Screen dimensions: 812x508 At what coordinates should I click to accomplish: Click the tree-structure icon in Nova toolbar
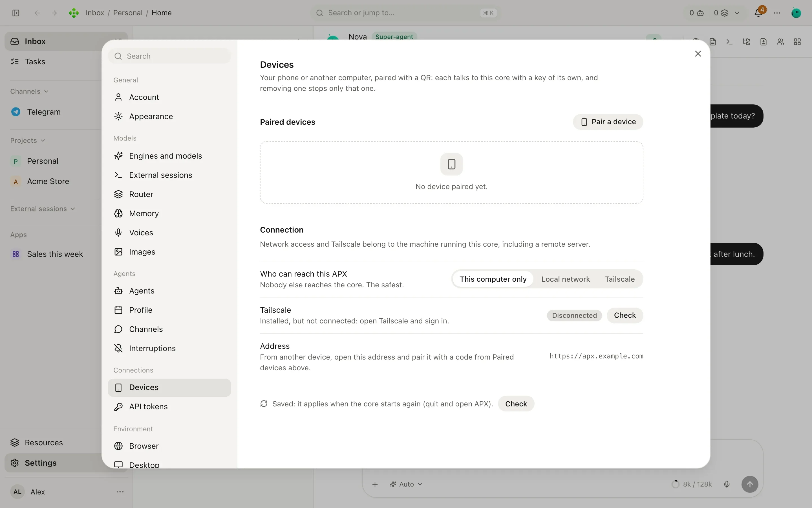(747, 42)
